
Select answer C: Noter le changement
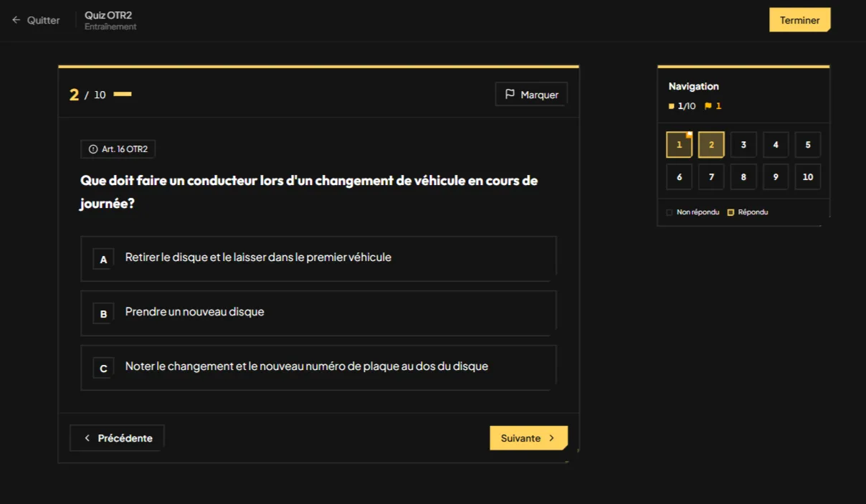[x=318, y=366]
